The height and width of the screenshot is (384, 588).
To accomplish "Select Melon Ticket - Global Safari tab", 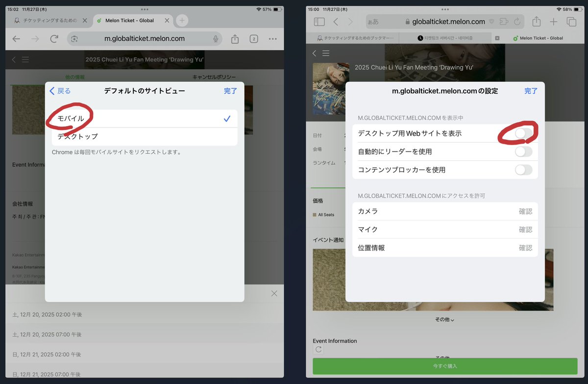I will [x=538, y=38].
